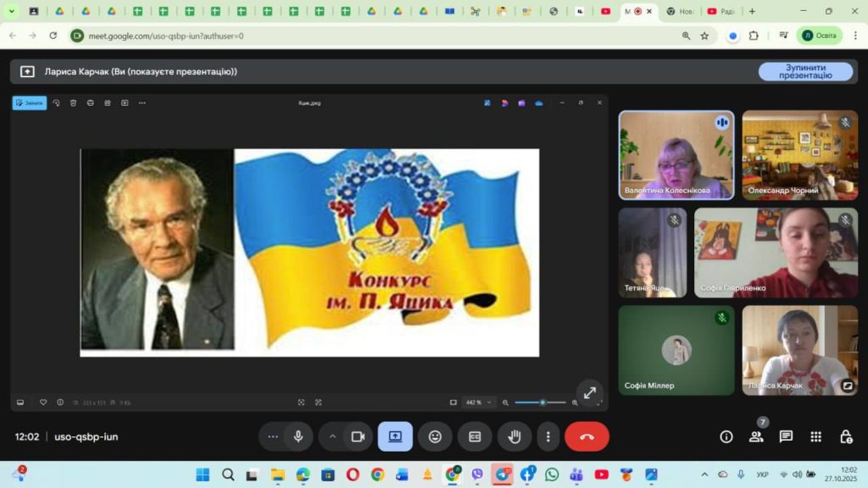The height and width of the screenshot is (488, 868).
Task: Open the tab search dropdown in Chrome
Action: coord(12,11)
